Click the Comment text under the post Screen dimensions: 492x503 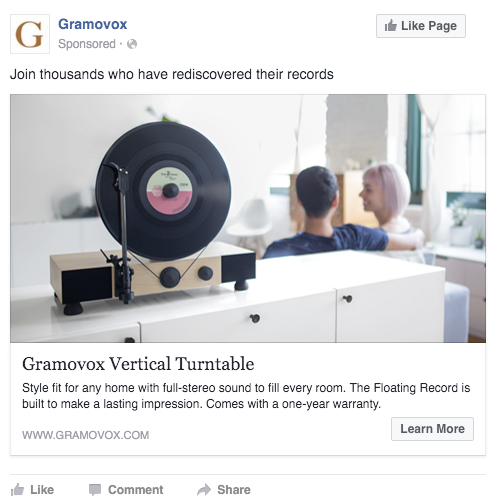[136, 490]
